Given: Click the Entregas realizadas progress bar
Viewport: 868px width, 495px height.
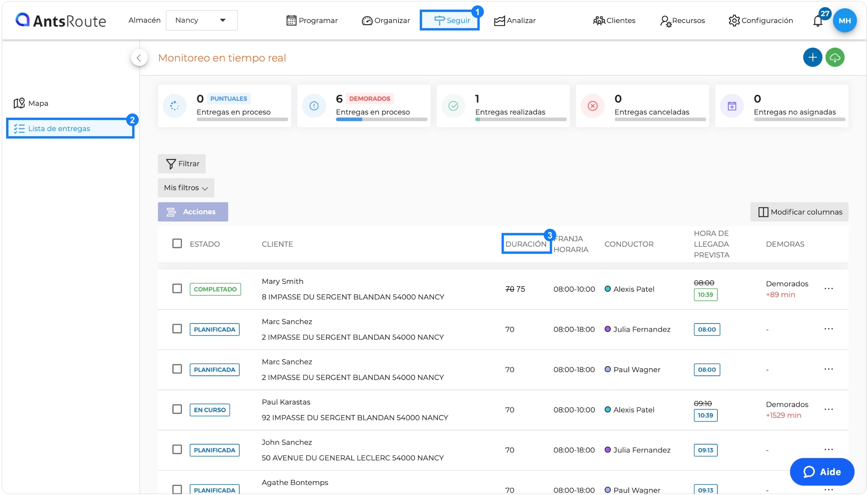Looking at the screenshot, I should click(x=521, y=119).
